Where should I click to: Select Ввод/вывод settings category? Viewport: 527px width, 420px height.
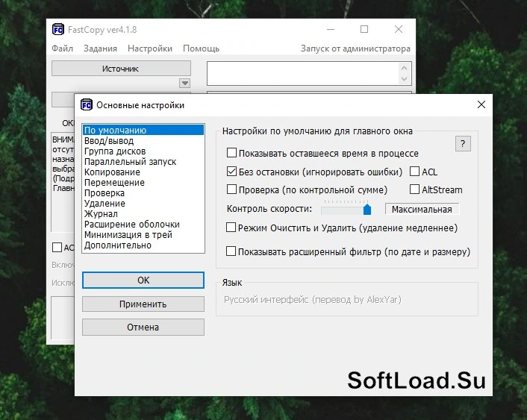[143, 141]
